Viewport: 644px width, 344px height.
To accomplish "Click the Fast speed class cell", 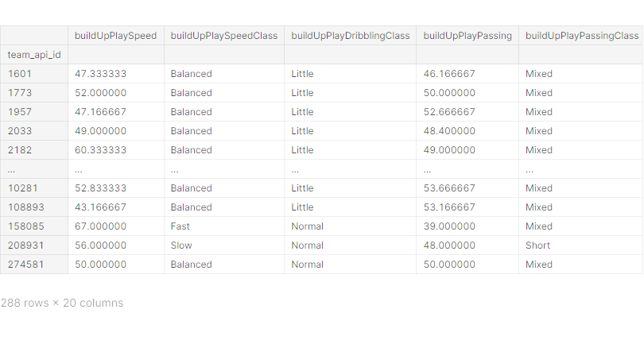I will click(180, 226).
